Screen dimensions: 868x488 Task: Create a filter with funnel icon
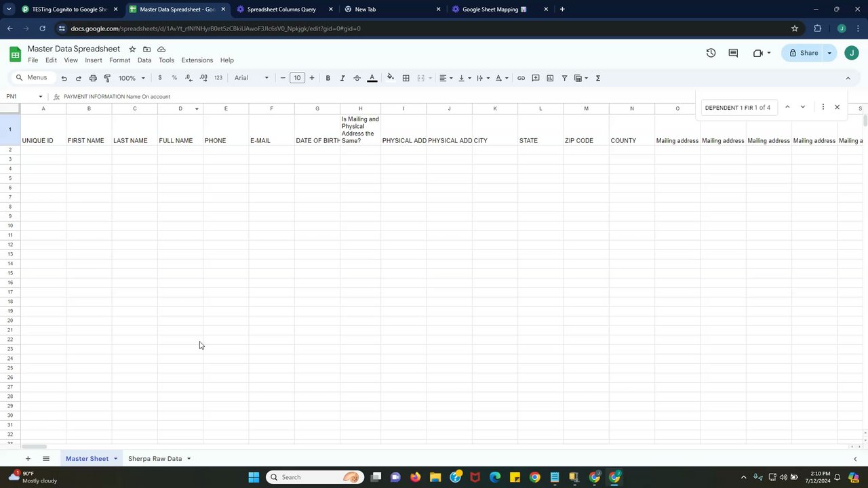[x=564, y=78]
